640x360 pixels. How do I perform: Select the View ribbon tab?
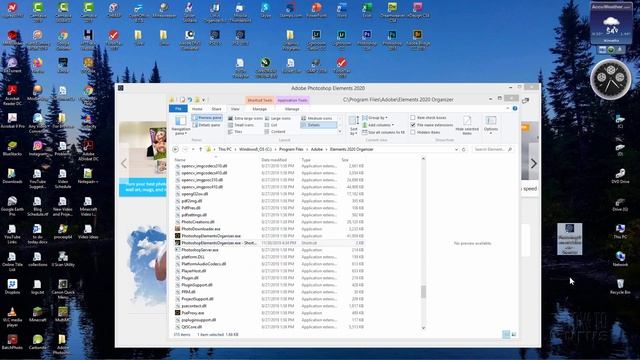point(235,109)
